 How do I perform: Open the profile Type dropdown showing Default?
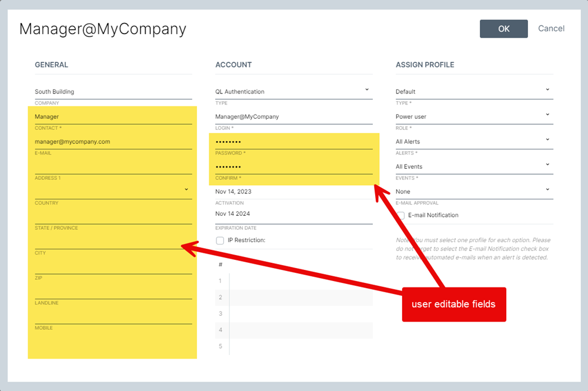(x=475, y=92)
